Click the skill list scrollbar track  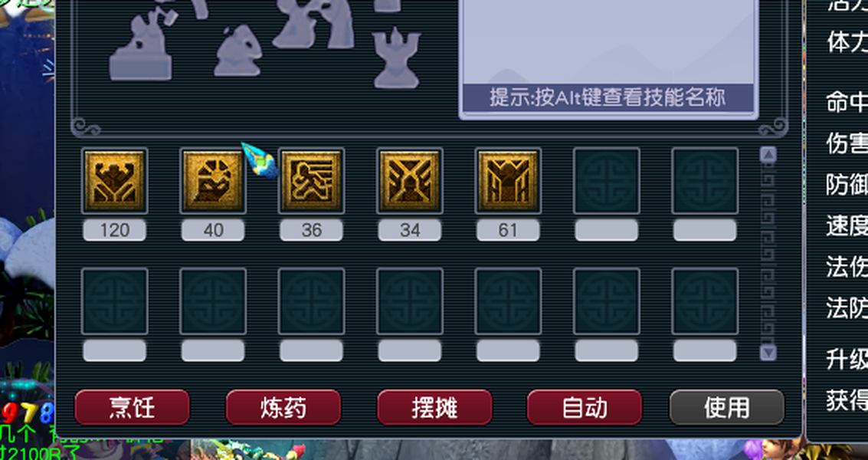coord(768,253)
